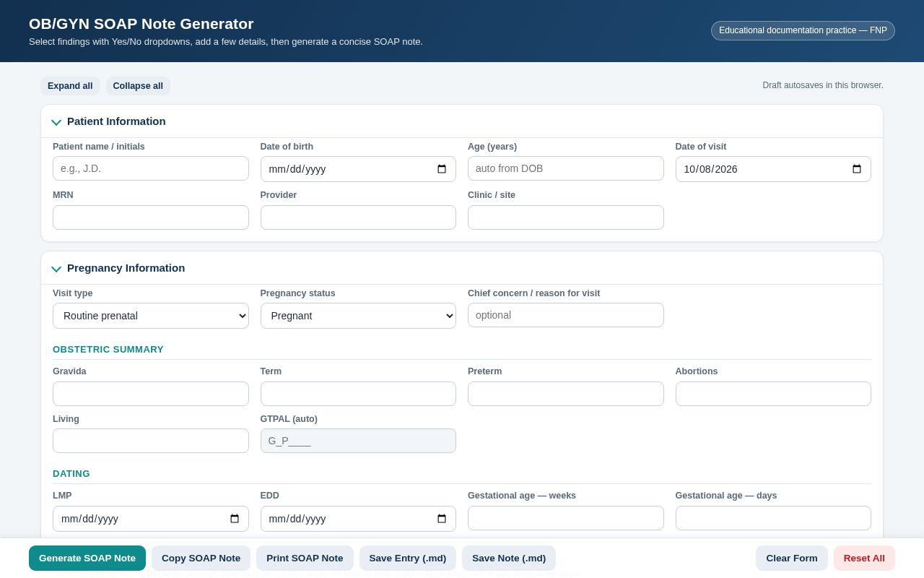Click the Date of visit 10/08/2026 value

pos(710,169)
